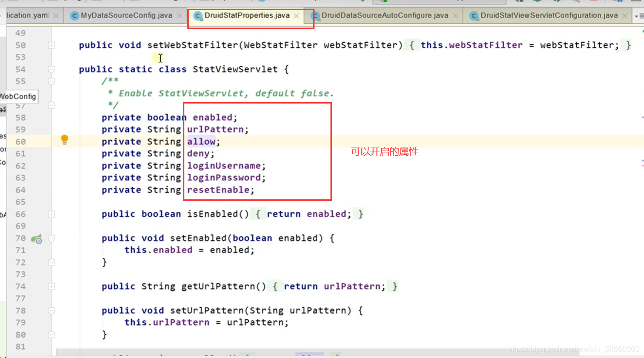
Task: Click line number 64 in the gutter
Action: pyautogui.click(x=20, y=190)
